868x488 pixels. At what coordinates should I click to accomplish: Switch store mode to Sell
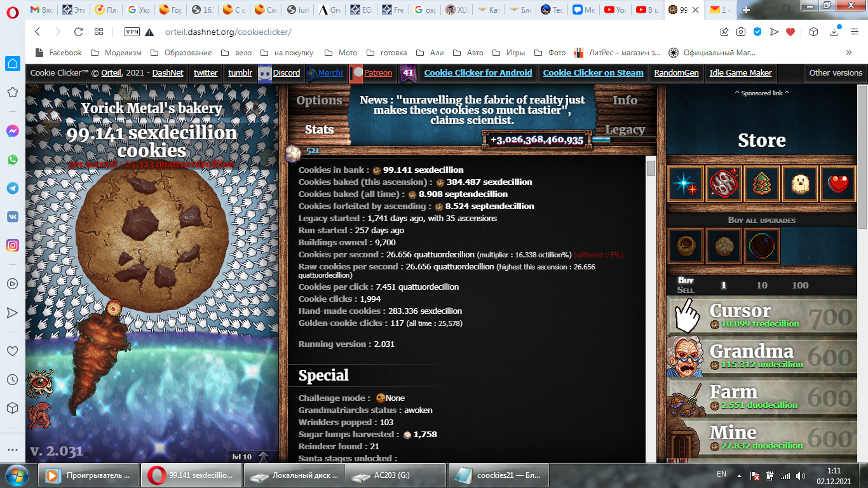[x=686, y=290]
